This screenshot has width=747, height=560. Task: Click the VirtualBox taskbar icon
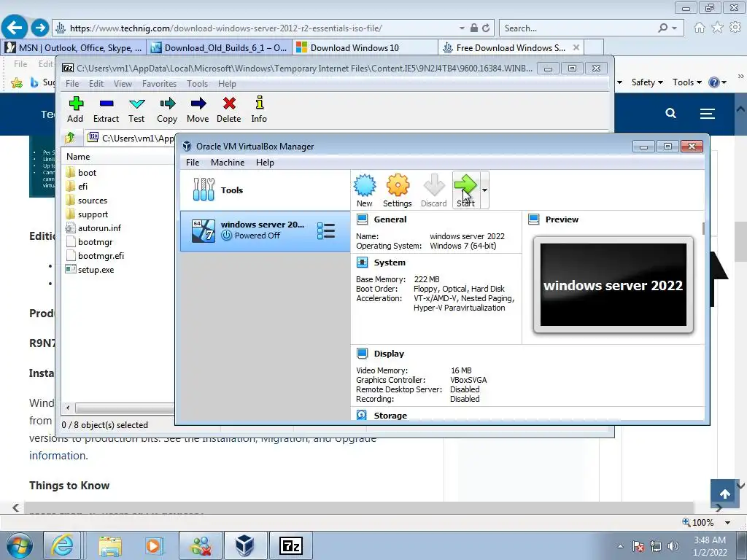(245, 545)
